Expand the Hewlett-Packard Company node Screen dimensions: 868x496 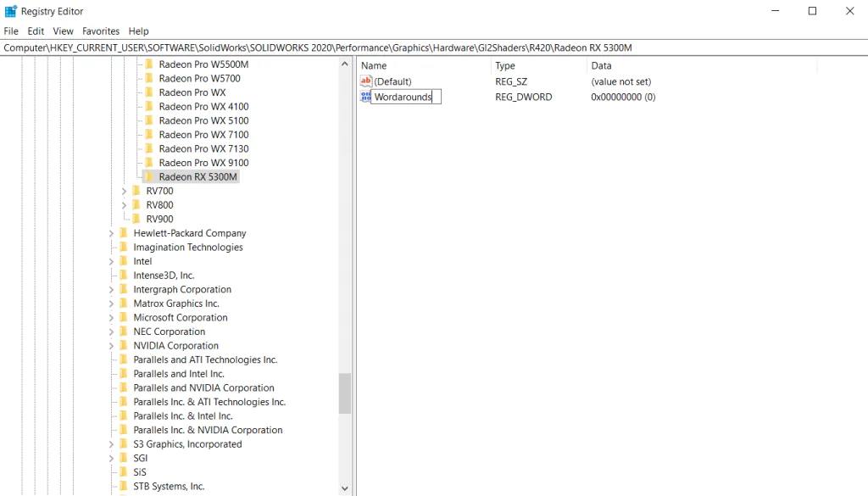(x=111, y=233)
